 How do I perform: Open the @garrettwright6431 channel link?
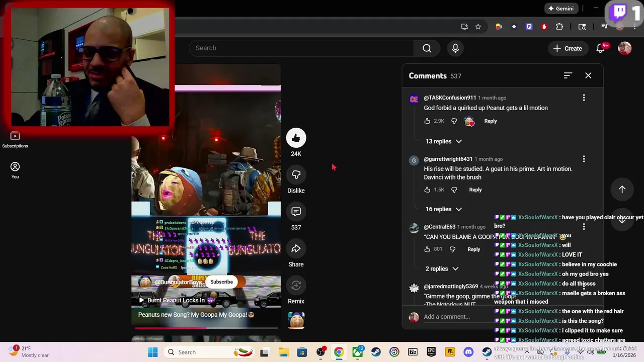[x=448, y=159]
